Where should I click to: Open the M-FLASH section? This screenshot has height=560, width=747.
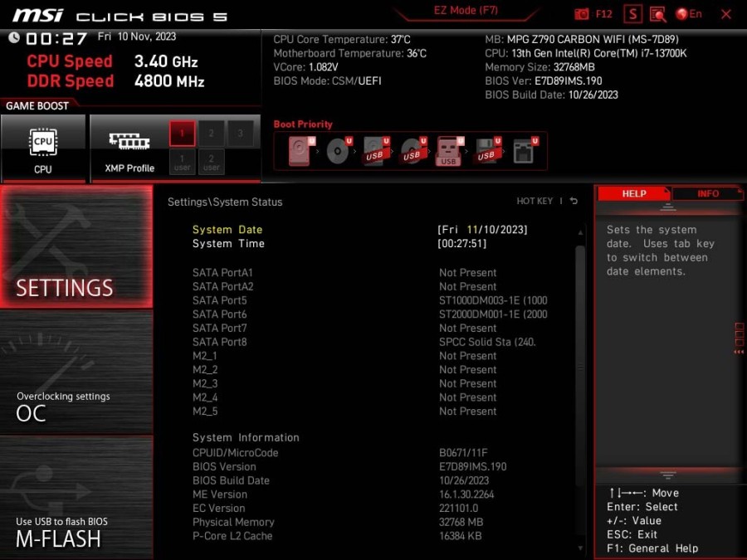76,497
